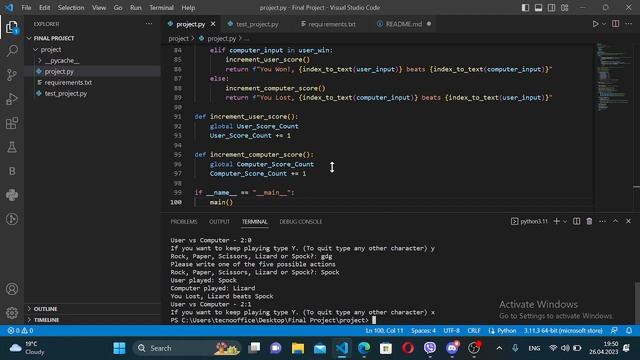The width and height of the screenshot is (640, 360).
Task: Open Edit menu
Action: click(44, 7)
